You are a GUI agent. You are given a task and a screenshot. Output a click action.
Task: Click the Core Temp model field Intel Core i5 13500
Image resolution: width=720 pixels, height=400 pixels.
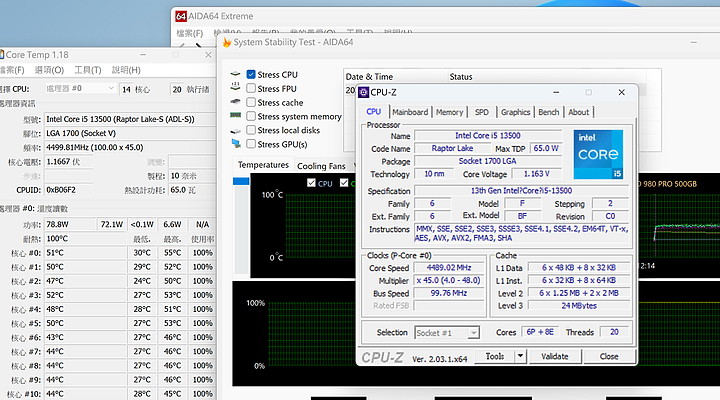(130, 119)
